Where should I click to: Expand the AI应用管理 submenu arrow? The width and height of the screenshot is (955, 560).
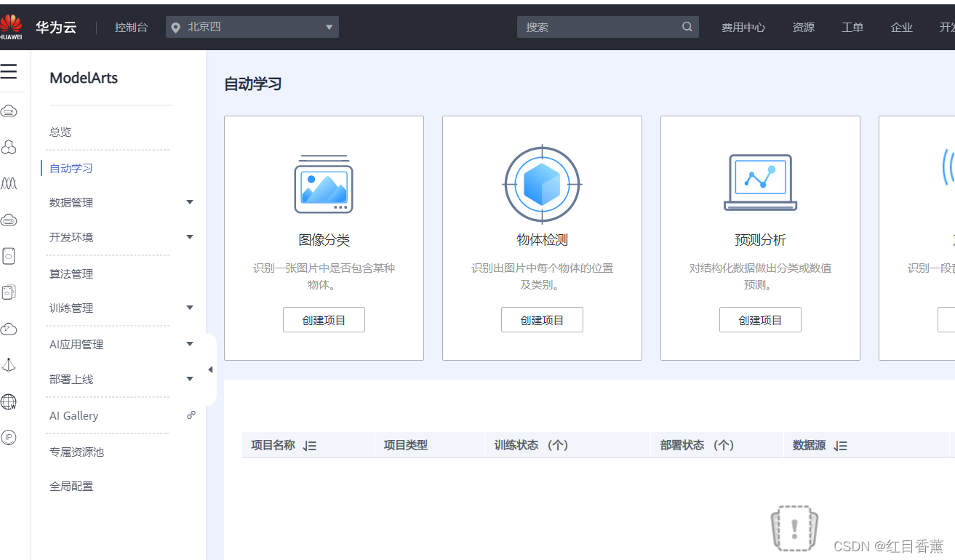point(190,344)
